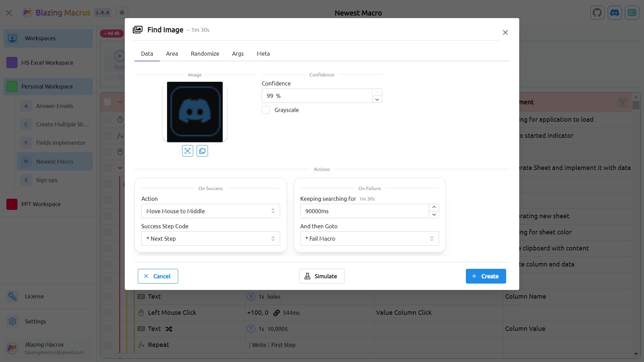Click the documentation book icon at top right
Image resolution: width=644 pixels, height=362 pixels.
click(x=632, y=13)
